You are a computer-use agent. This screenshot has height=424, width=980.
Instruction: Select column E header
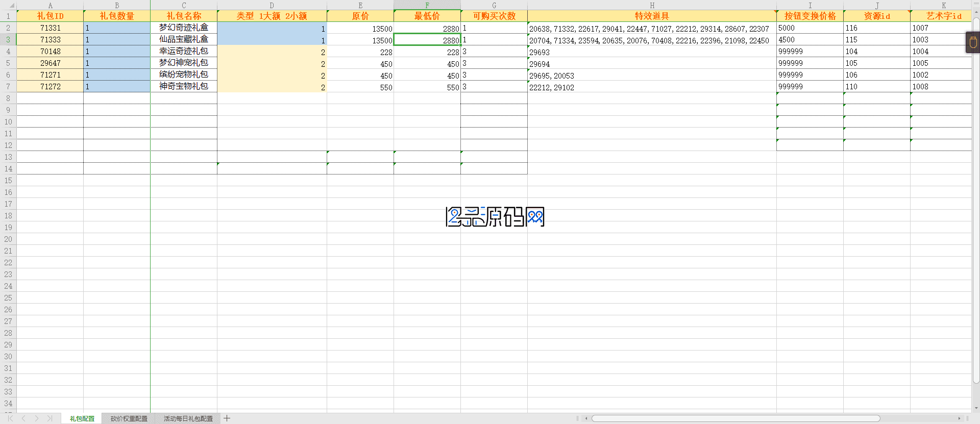pyautogui.click(x=360, y=5)
